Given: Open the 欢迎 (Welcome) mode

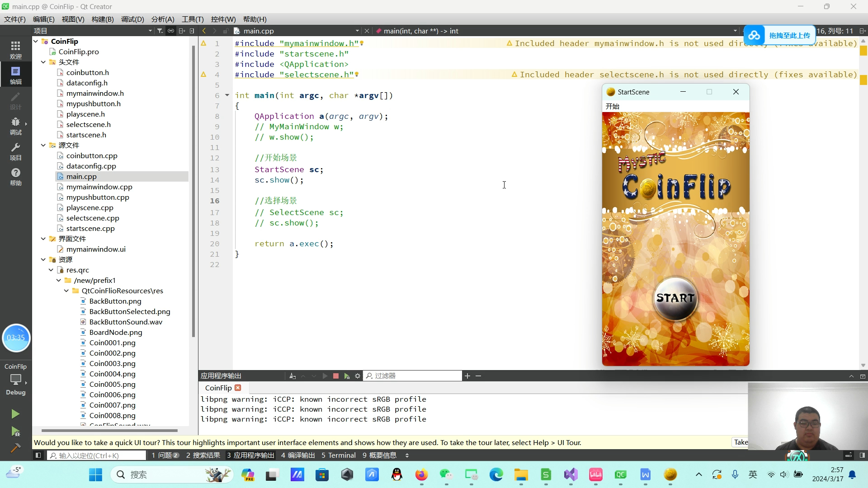Looking at the screenshot, I should [16, 50].
